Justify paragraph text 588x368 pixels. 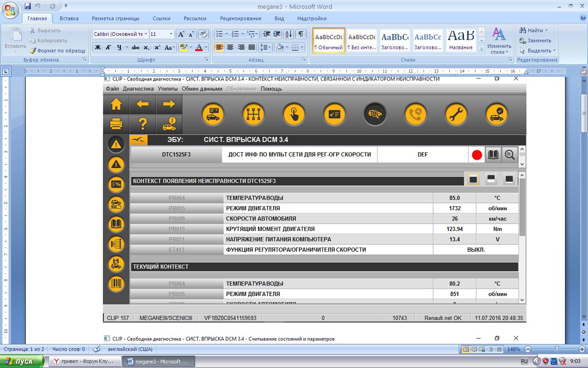point(252,47)
